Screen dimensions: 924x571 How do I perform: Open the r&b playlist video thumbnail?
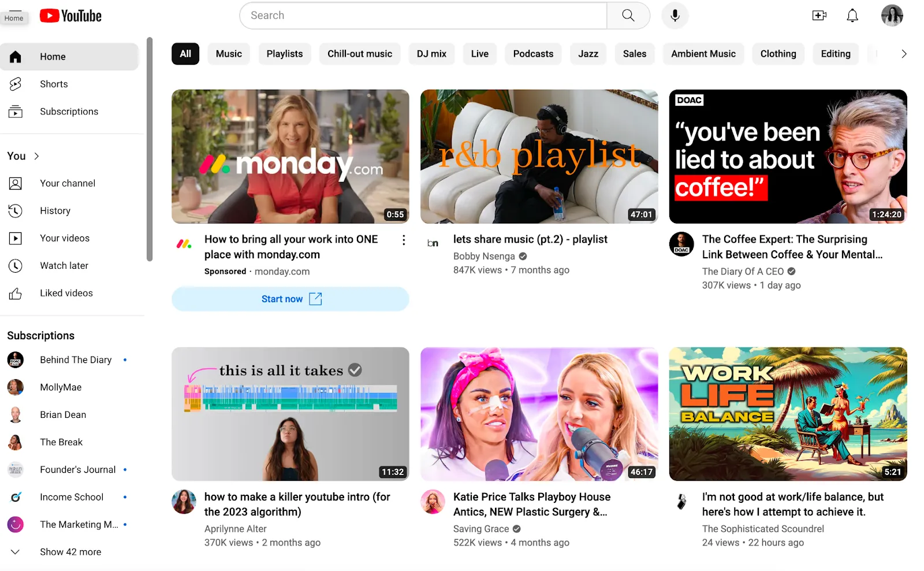[539, 157]
